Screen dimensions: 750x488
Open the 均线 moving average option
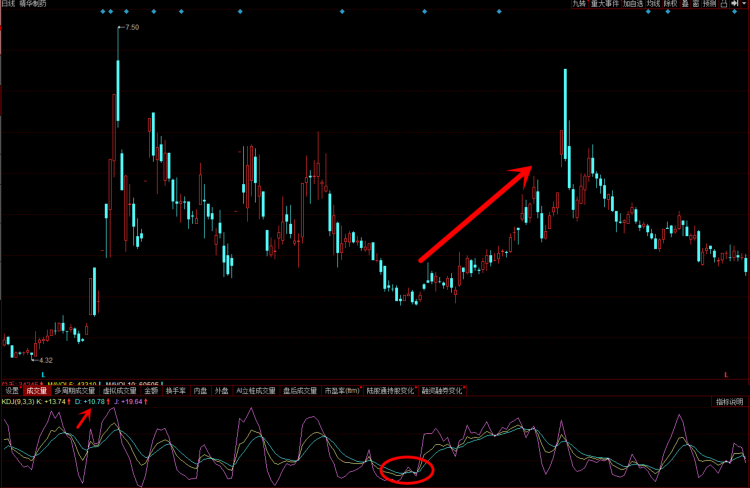[x=654, y=4]
